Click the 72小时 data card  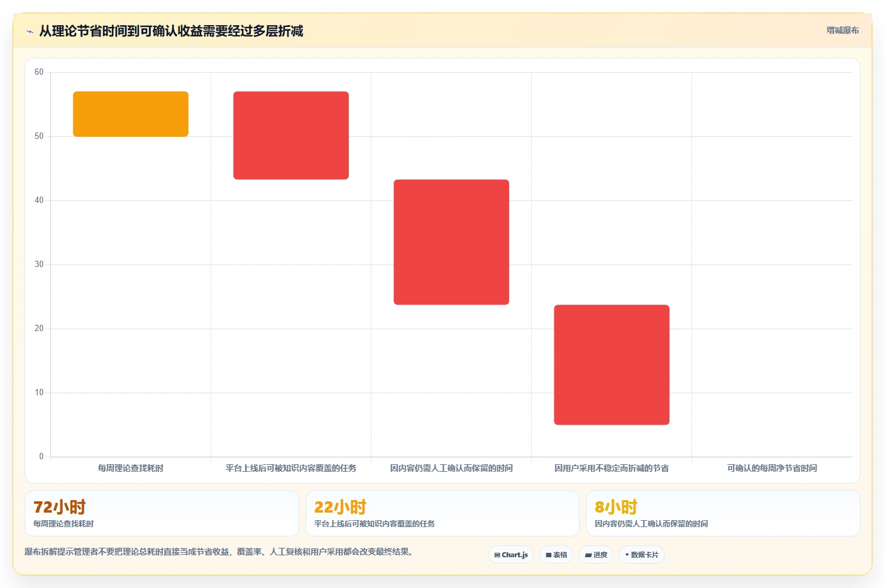tap(162, 513)
